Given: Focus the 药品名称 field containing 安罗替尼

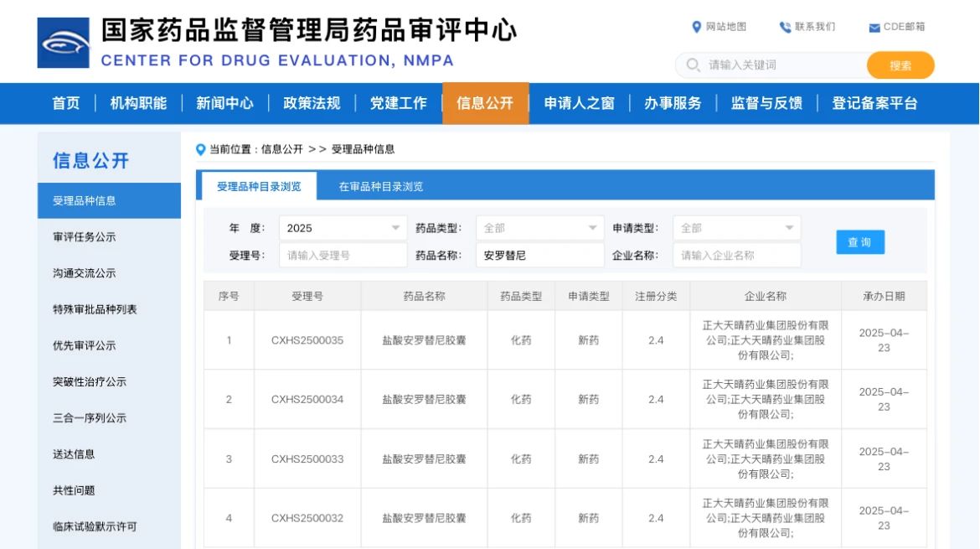Looking at the screenshot, I should click(x=540, y=255).
